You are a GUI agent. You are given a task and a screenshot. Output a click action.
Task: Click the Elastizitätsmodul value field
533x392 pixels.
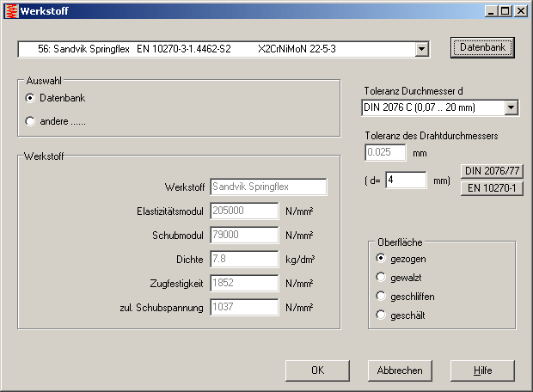click(x=244, y=211)
